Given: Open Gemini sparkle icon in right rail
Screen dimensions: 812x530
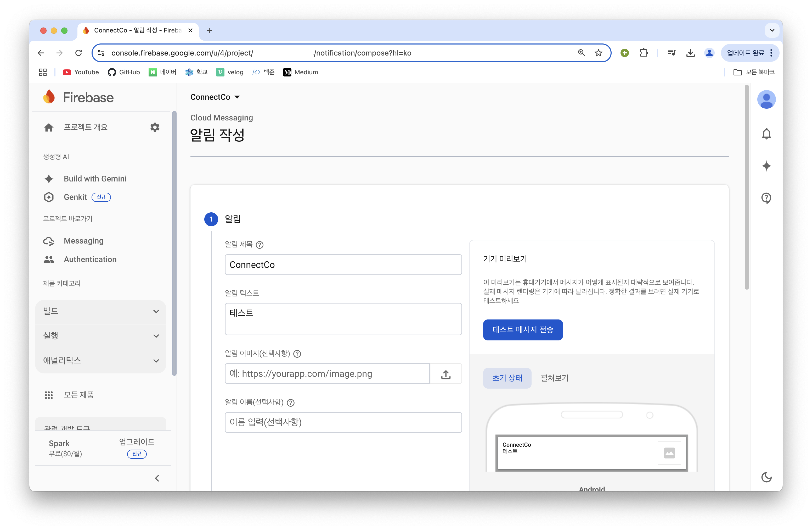Looking at the screenshot, I should 766,166.
